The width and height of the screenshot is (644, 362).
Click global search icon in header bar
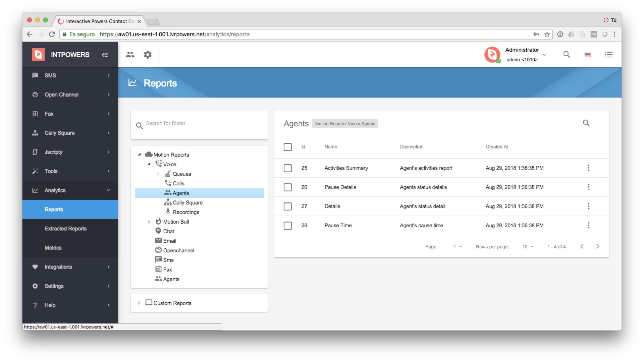coord(567,55)
